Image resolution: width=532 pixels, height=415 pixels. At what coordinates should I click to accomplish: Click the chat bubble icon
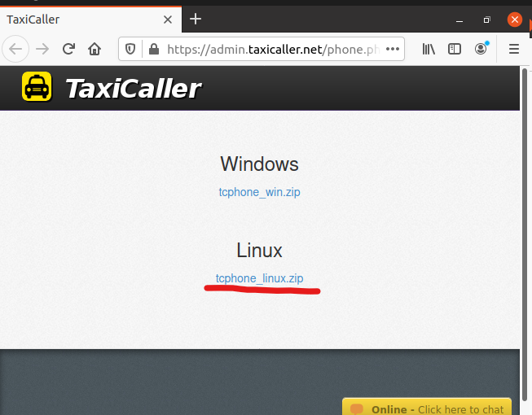coord(357,409)
